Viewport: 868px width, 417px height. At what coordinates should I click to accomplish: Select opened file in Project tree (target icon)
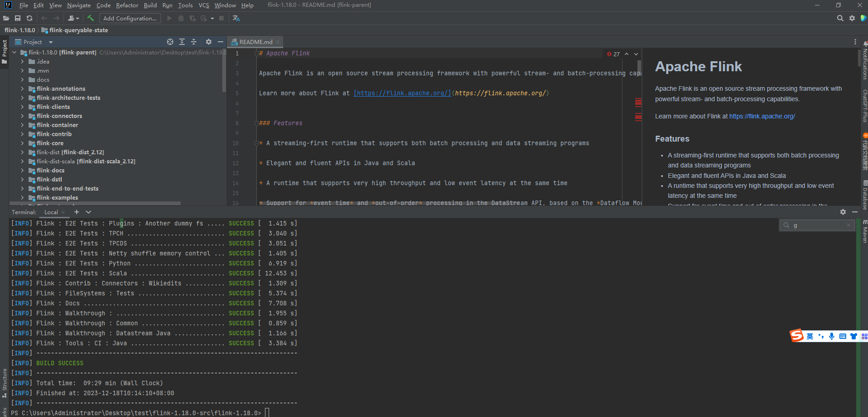pos(170,42)
